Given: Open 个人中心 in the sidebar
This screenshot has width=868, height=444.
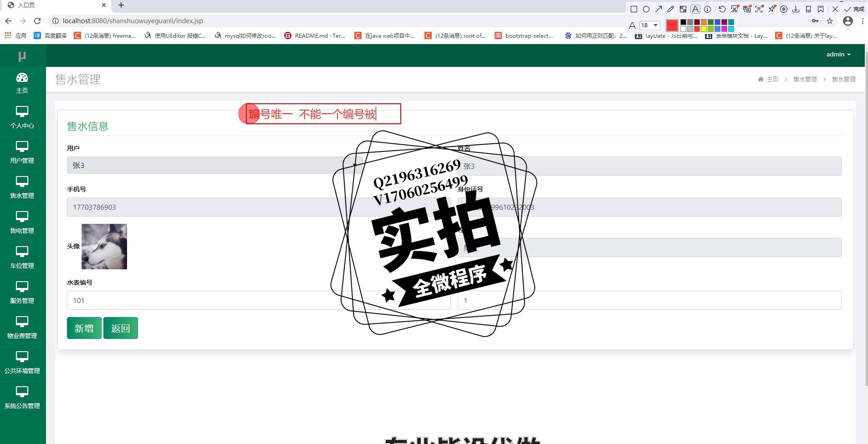Looking at the screenshot, I should click(22, 118).
